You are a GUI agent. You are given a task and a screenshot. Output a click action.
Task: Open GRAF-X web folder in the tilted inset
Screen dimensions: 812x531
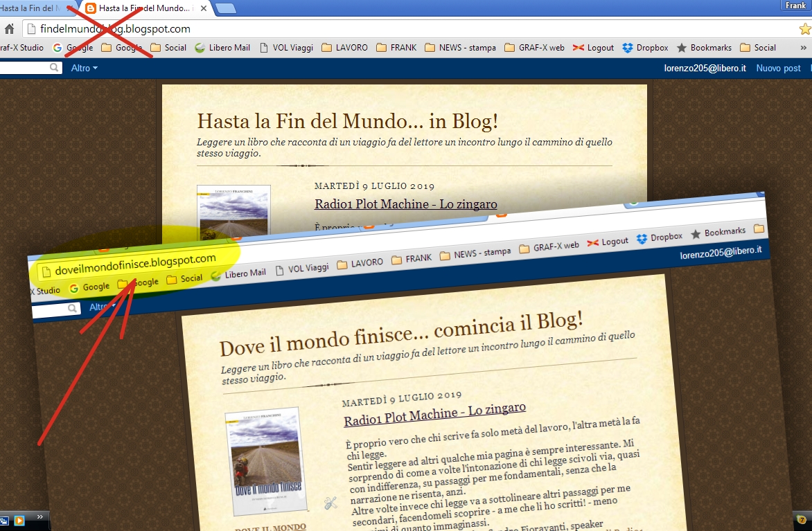(x=549, y=247)
